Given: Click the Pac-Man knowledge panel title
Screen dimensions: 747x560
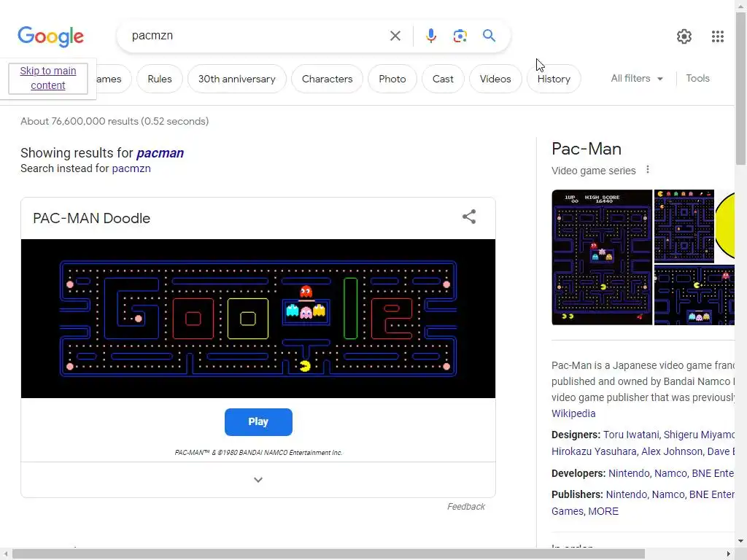Looking at the screenshot, I should click(x=587, y=149).
